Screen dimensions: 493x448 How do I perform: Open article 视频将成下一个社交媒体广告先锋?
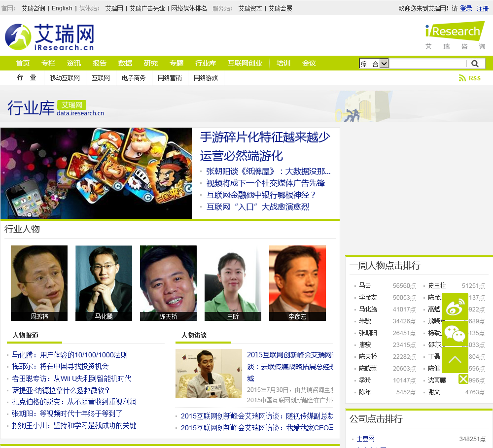[265, 183]
